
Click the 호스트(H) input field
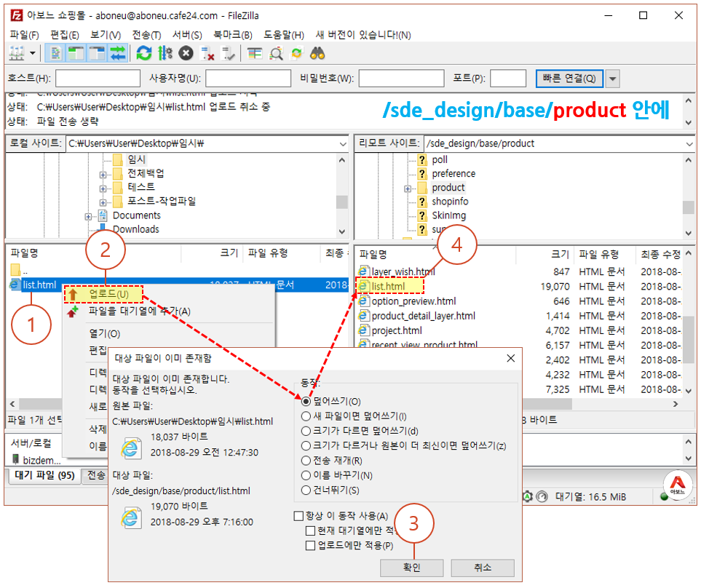tap(98, 79)
